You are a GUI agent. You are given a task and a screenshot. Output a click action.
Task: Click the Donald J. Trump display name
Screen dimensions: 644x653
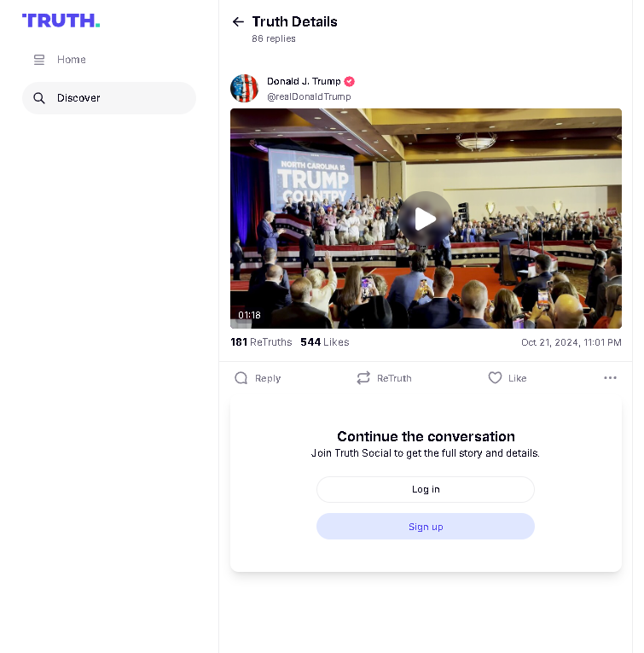pyautogui.click(x=304, y=81)
